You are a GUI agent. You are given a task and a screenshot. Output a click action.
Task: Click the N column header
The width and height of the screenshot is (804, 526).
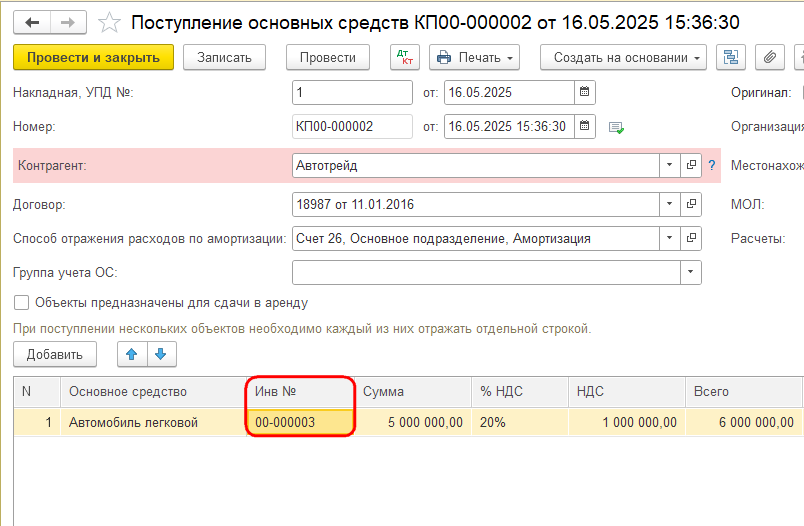37,392
